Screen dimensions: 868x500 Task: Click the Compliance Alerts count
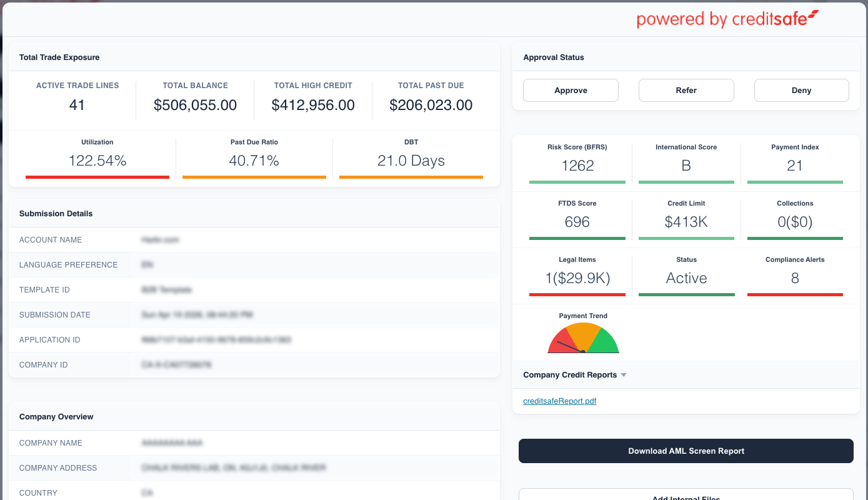[795, 278]
